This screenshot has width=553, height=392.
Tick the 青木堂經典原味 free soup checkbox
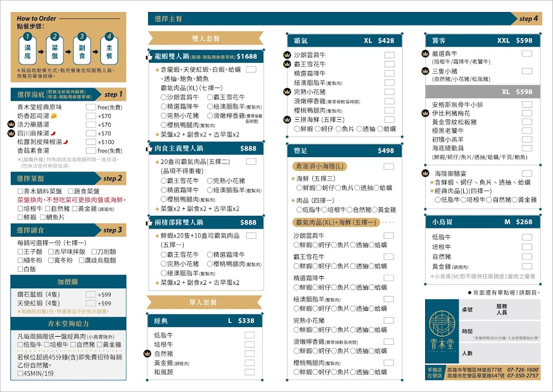point(90,107)
